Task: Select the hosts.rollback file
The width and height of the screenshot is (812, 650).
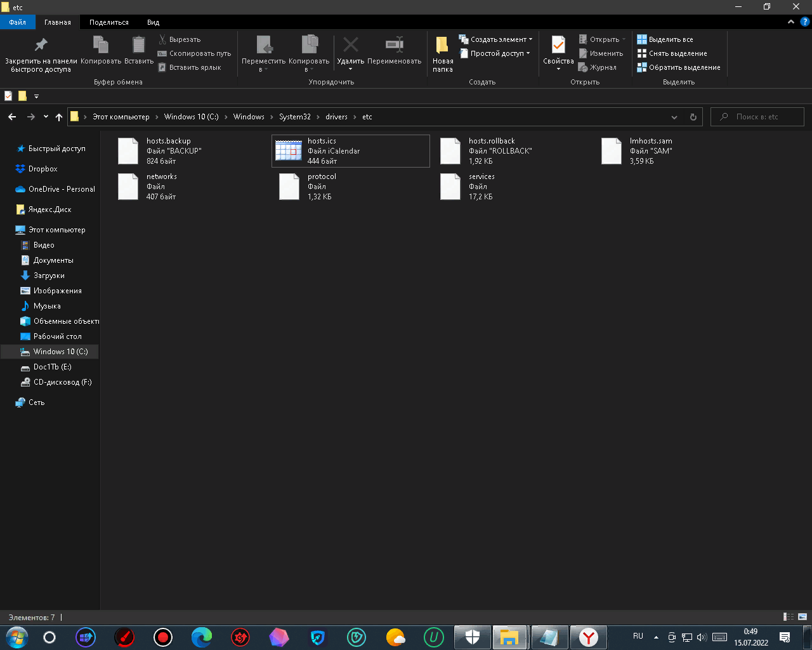Action: point(511,151)
